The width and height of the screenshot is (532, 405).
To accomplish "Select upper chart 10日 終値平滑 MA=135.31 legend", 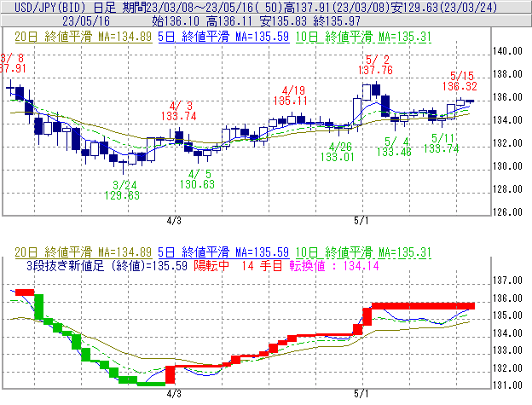I will click(x=363, y=37).
